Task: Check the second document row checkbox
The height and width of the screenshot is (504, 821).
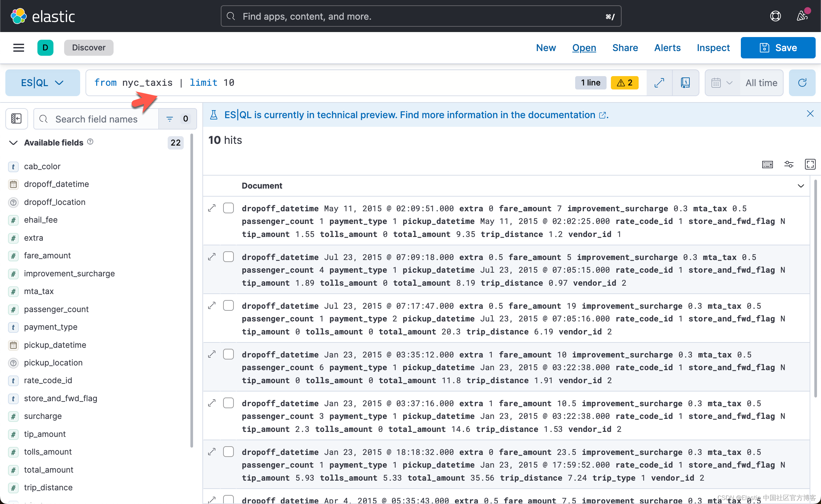Action: tap(228, 257)
